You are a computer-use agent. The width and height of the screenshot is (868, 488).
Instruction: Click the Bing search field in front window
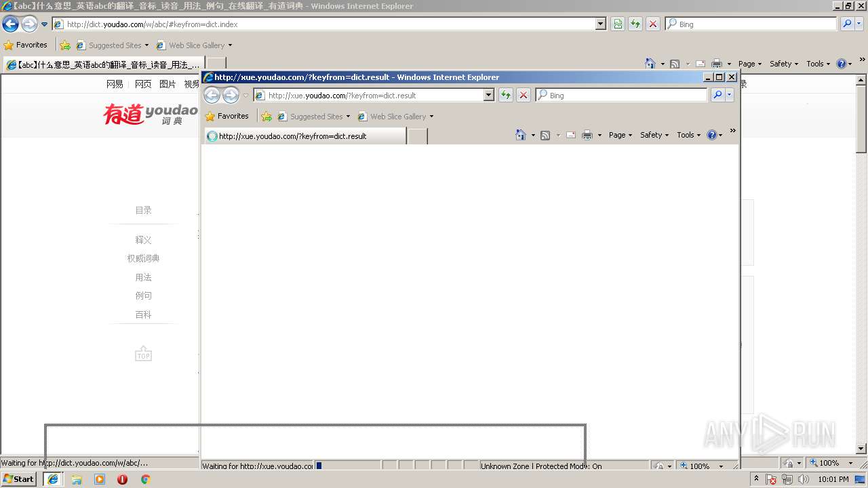coord(622,96)
